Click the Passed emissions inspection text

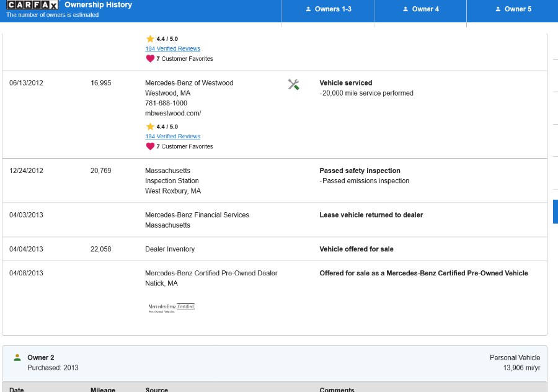click(x=365, y=180)
